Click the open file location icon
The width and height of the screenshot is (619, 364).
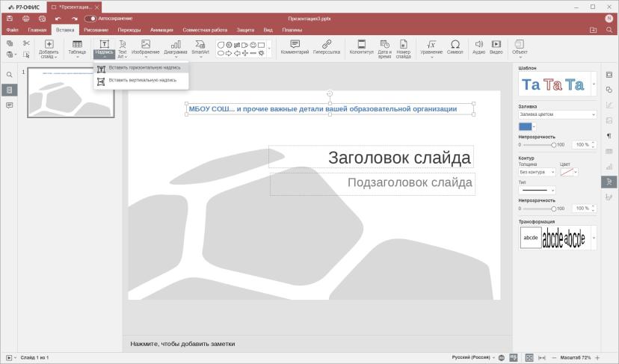(x=593, y=30)
